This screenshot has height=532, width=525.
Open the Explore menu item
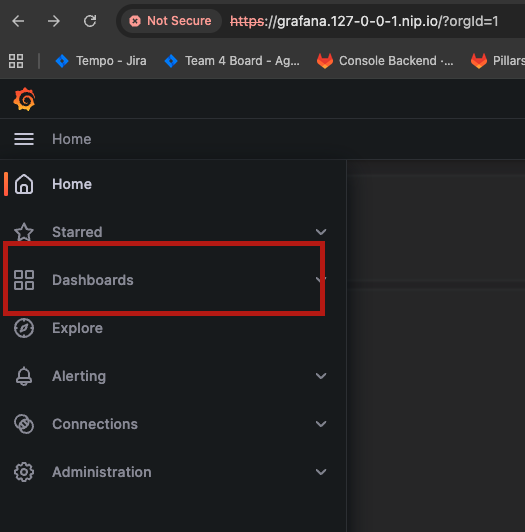click(77, 328)
